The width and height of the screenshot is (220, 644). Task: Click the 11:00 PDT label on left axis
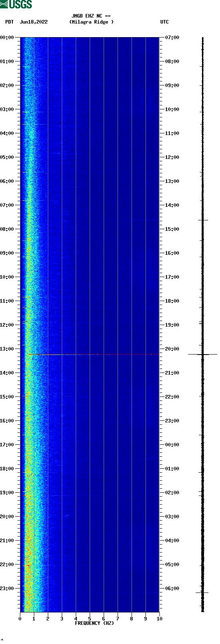point(7,301)
